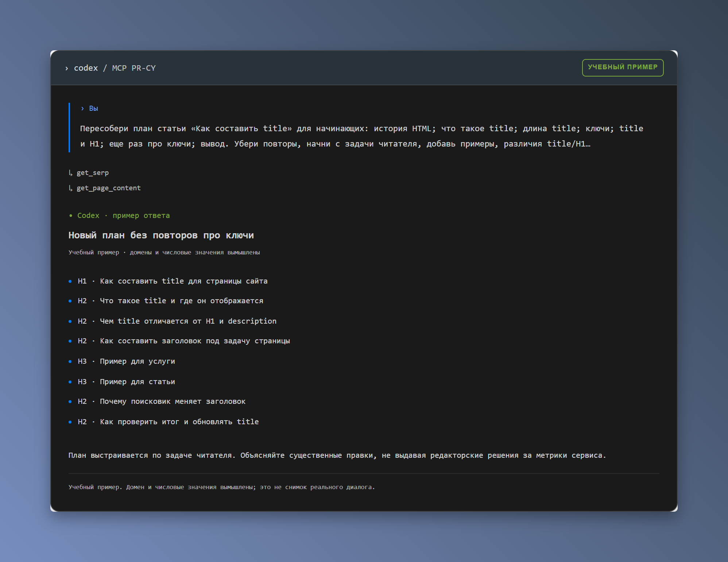Viewport: 728px width, 562px height.
Task: Click the chevron icon next to Вы
Action: 82,109
